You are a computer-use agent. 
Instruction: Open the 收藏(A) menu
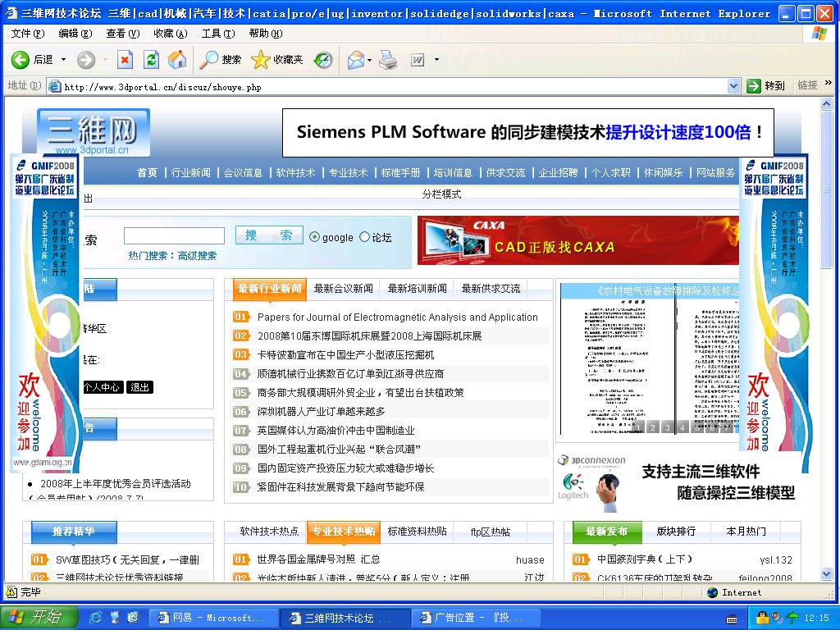click(x=171, y=33)
